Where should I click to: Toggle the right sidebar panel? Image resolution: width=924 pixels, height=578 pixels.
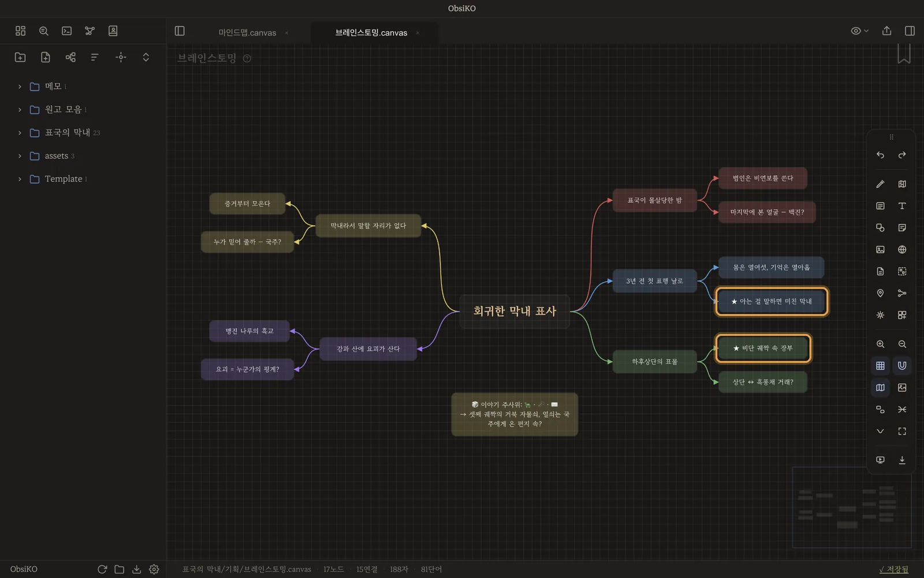tap(910, 31)
